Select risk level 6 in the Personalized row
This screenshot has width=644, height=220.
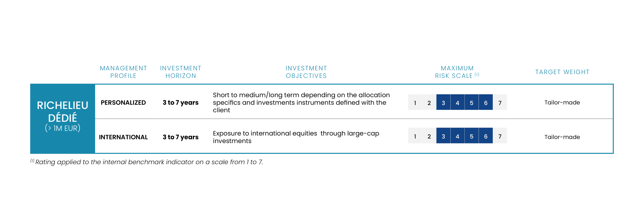click(x=486, y=103)
